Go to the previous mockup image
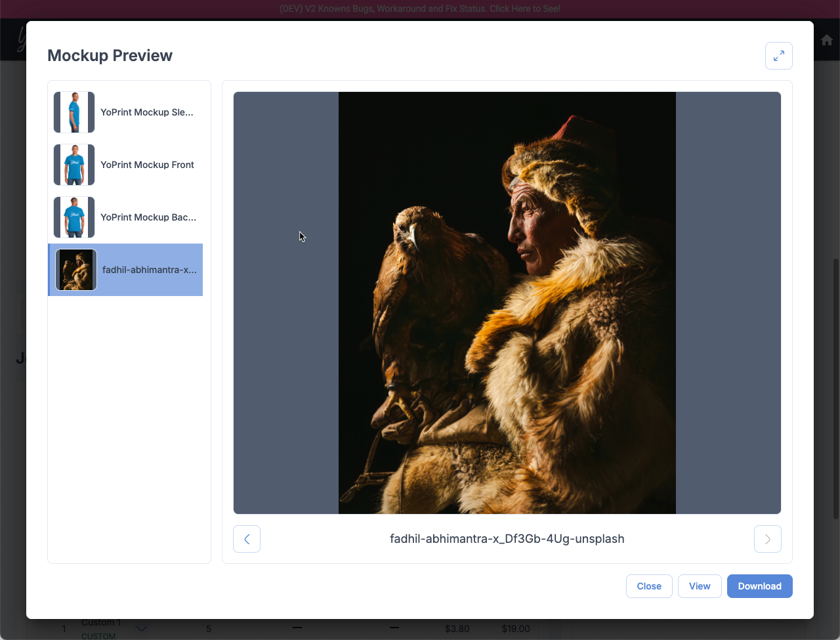This screenshot has width=840, height=640. coord(247,539)
